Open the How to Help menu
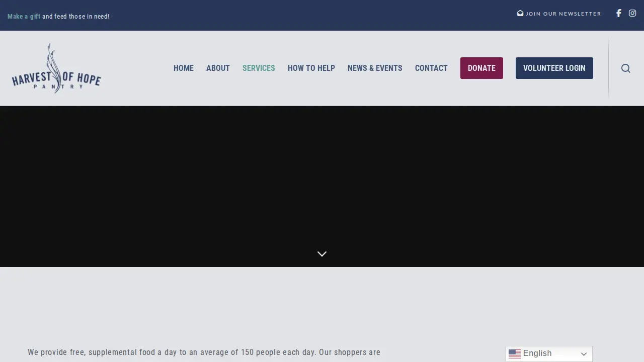The height and width of the screenshot is (362, 644). 311,68
